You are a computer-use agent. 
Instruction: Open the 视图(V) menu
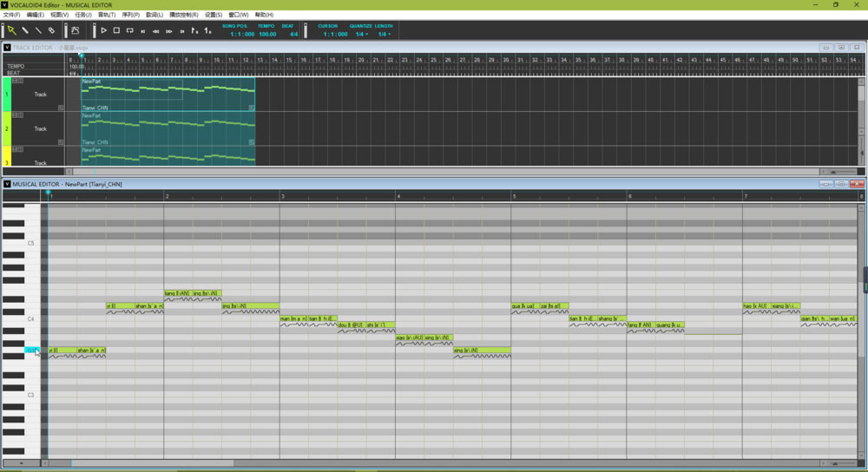59,15
